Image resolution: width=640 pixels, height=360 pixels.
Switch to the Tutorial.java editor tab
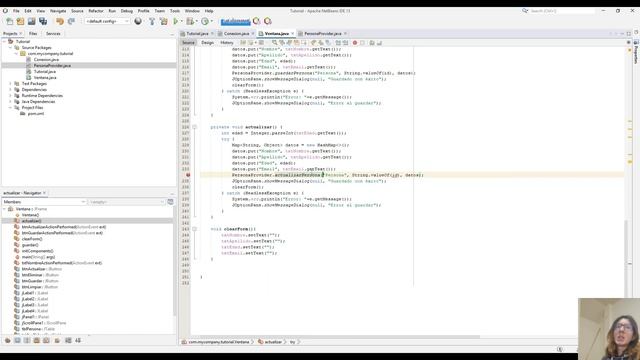point(197,33)
